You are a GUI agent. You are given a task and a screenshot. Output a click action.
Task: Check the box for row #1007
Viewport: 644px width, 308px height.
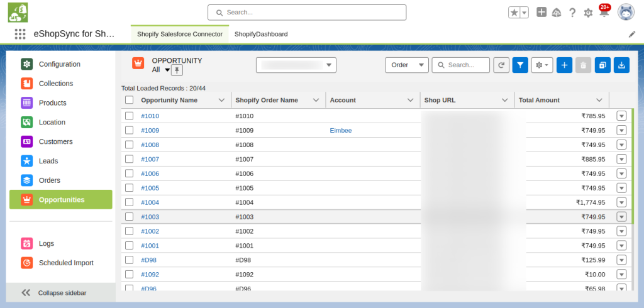click(x=130, y=159)
